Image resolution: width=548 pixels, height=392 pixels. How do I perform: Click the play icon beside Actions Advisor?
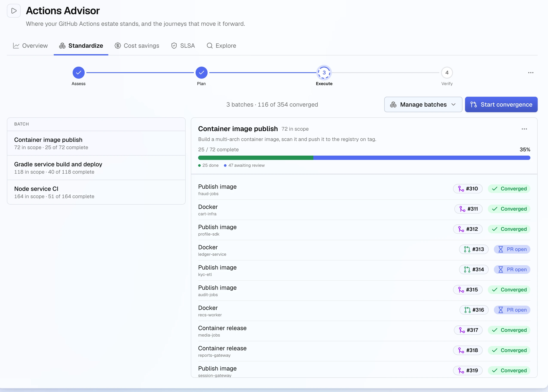(x=14, y=11)
